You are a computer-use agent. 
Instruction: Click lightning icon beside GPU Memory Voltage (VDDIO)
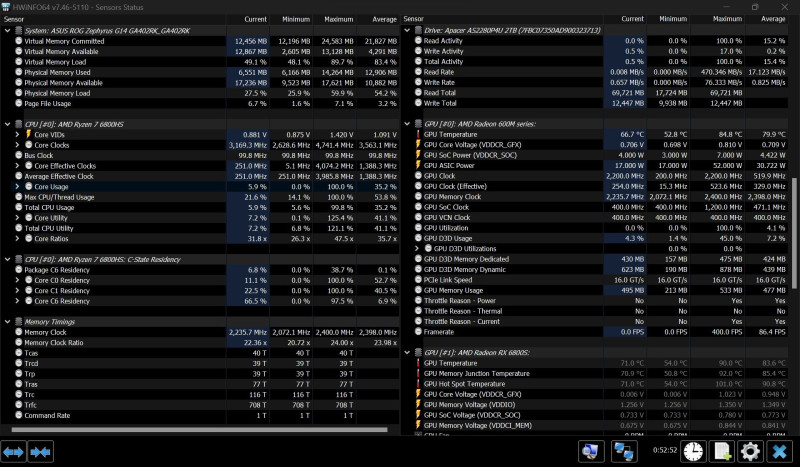click(x=418, y=404)
